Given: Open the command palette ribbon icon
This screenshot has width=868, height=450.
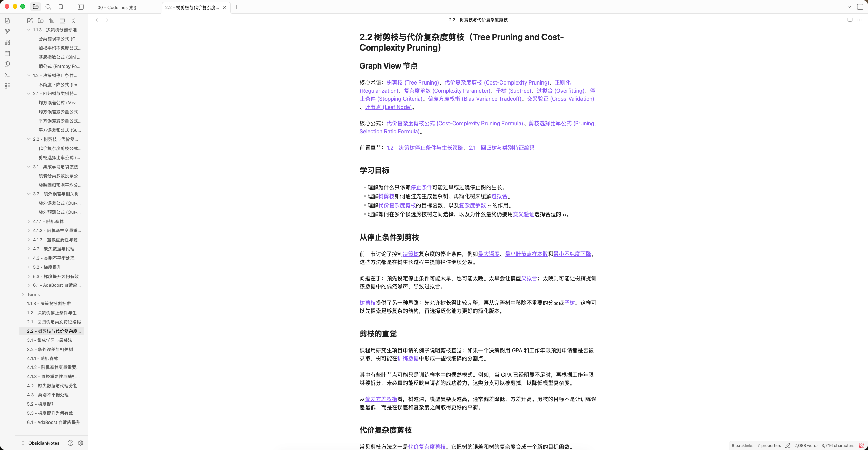Looking at the screenshot, I should [7, 75].
